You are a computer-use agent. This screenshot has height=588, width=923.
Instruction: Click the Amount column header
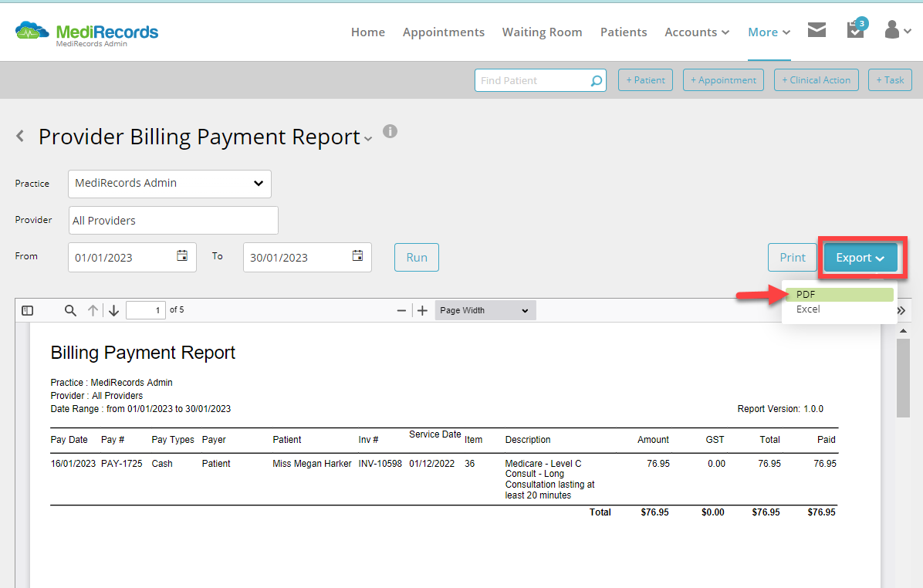(x=653, y=440)
